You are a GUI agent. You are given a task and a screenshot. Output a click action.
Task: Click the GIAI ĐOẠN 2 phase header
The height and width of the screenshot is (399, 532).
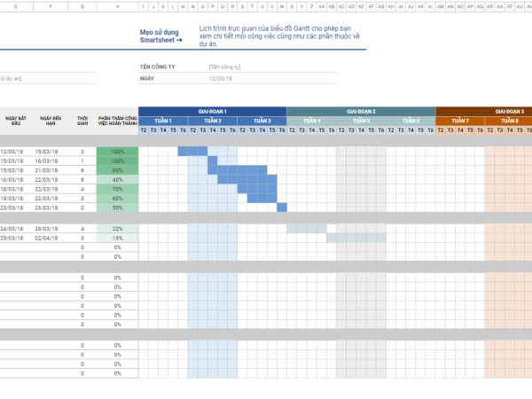(361, 111)
